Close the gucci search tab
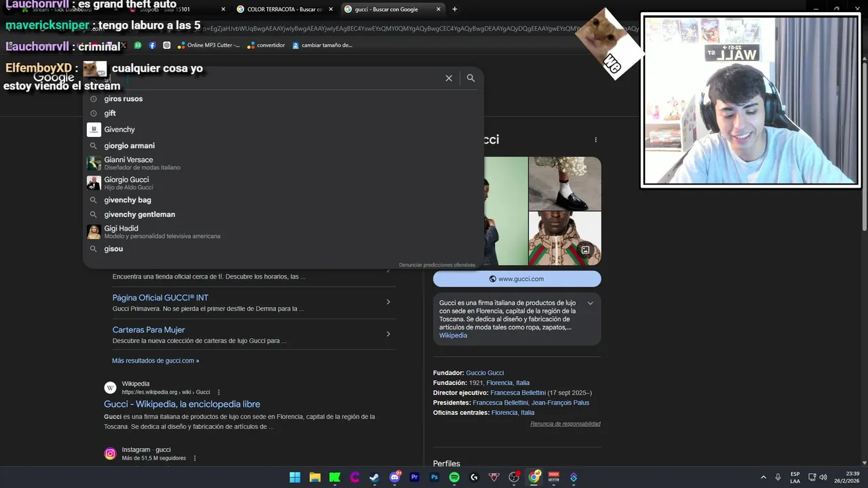868x488 pixels. click(x=438, y=9)
